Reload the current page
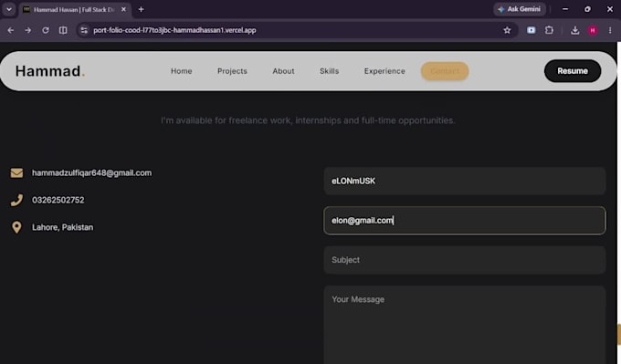 (46, 30)
